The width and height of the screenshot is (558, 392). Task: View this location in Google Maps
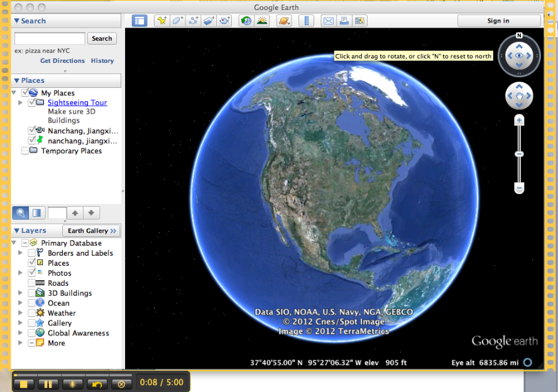pos(360,21)
